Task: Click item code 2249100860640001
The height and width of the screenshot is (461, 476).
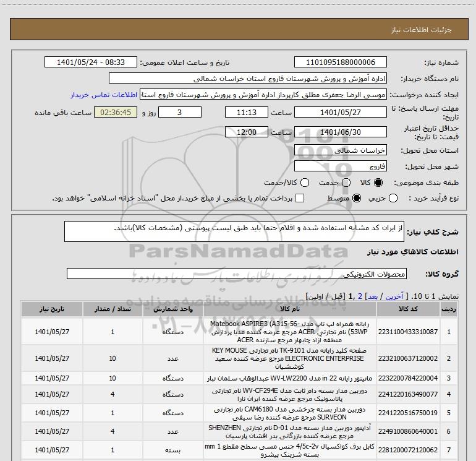Action: point(408,431)
